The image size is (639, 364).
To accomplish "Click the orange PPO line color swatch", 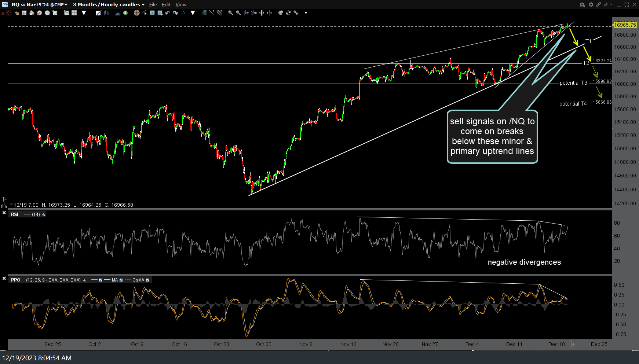I will 95,280.
